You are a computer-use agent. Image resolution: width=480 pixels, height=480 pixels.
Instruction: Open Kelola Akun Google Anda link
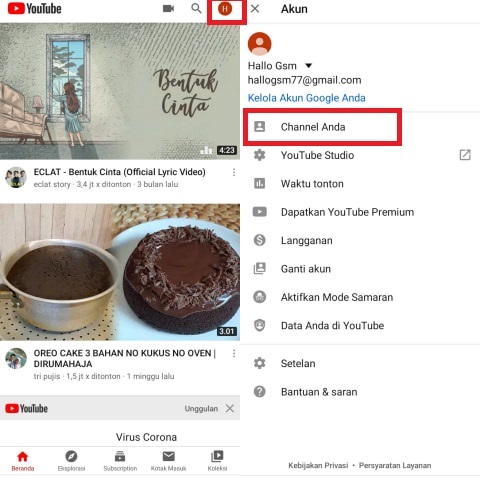click(307, 98)
